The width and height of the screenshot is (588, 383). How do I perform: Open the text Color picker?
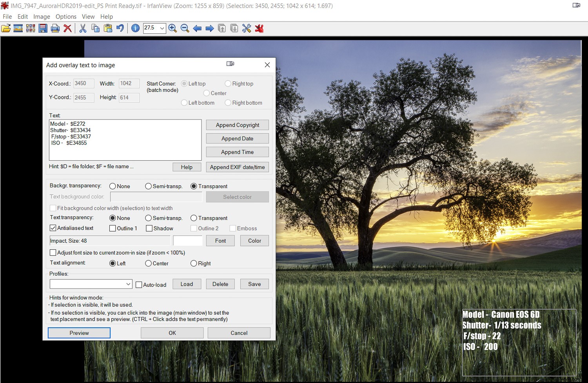click(254, 240)
